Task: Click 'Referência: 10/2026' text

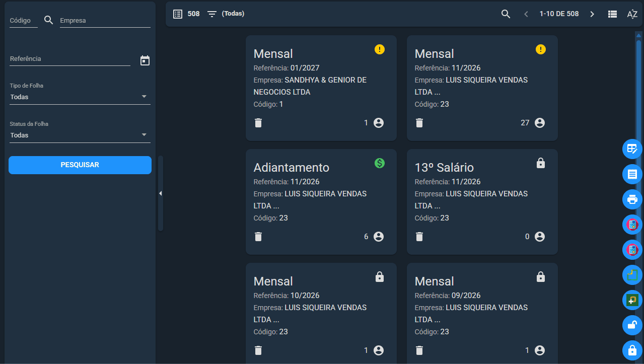Action: pos(287,296)
